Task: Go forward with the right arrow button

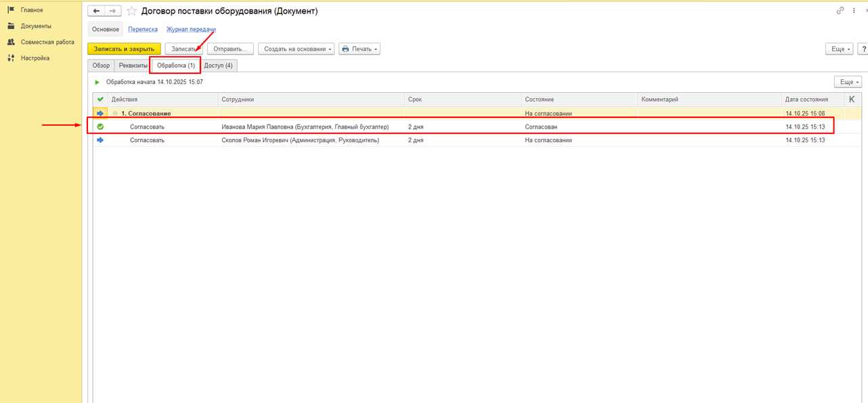Action: (113, 11)
